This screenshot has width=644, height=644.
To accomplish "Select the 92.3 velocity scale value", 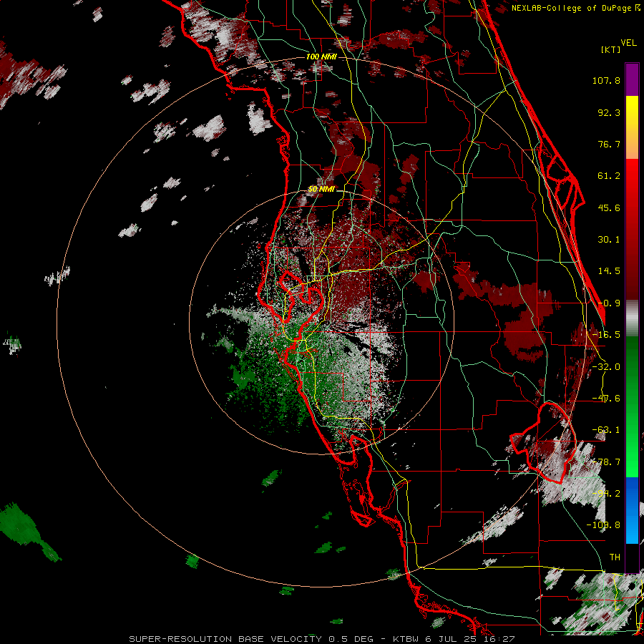I will (x=609, y=112).
